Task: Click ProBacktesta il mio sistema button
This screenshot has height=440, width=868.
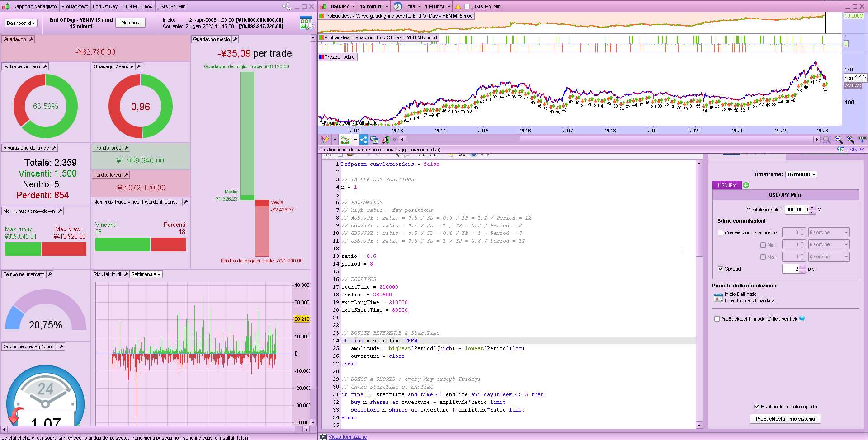Action: tap(785, 419)
